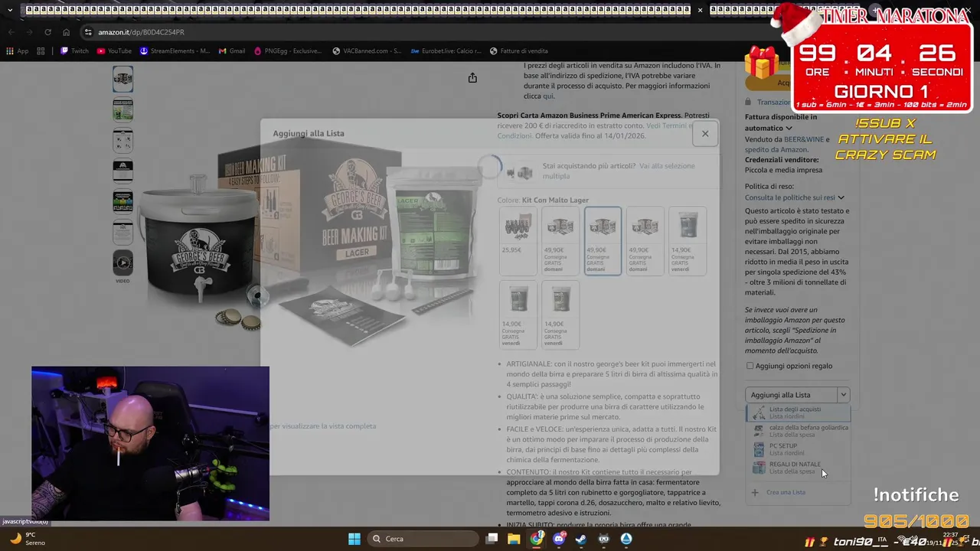
Task: Choose the 25,95€ color variant
Action: pyautogui.click(x=518, y=240)
